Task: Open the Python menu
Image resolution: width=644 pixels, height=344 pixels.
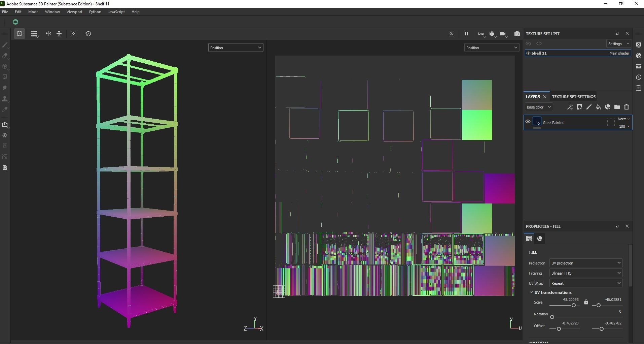Action: (95, 12)
